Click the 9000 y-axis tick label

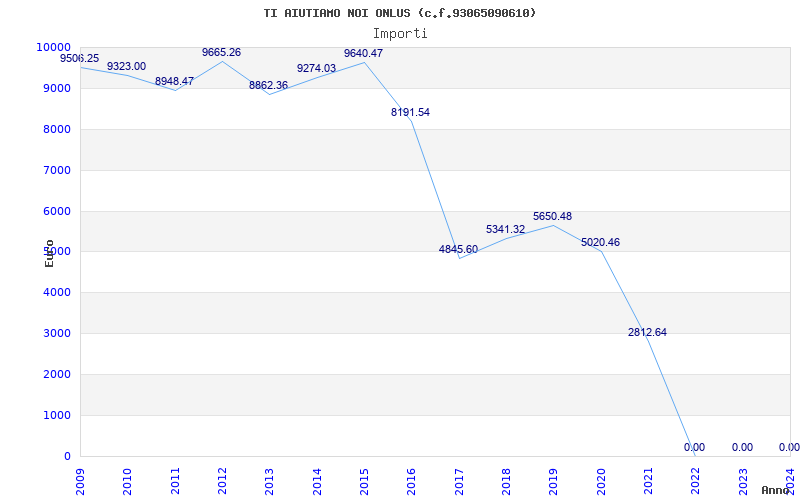pyautogui.click(x=57, y=88)
